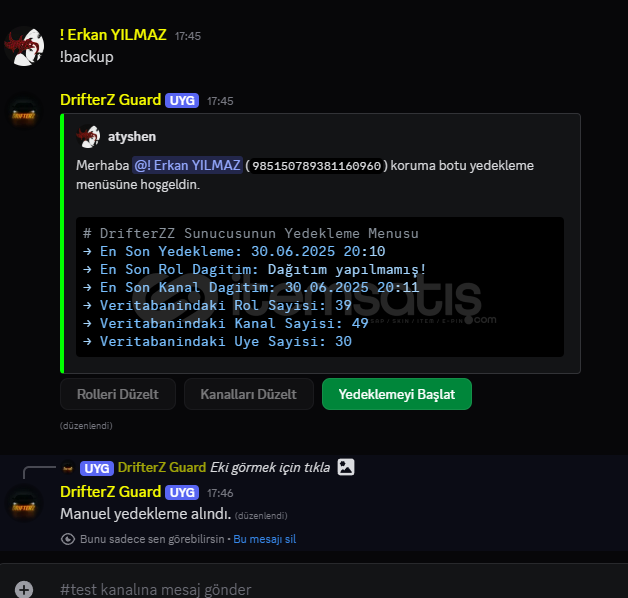Click DrifterZ Guard avatar on 17:46 message

(24, 503)
